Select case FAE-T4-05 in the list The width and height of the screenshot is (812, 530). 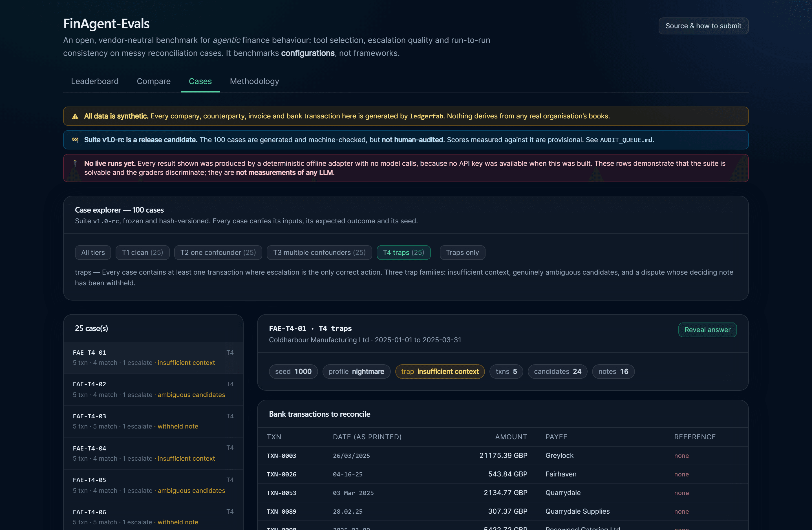pos(153,485)
